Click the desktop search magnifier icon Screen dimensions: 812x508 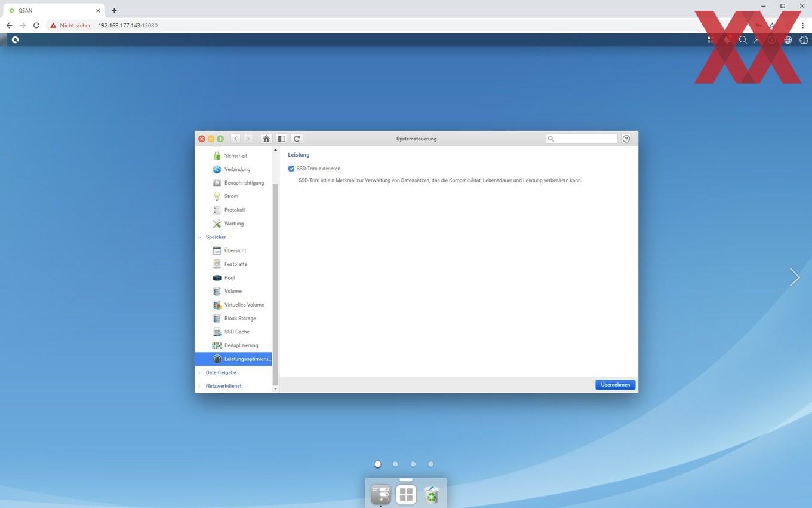743,40
